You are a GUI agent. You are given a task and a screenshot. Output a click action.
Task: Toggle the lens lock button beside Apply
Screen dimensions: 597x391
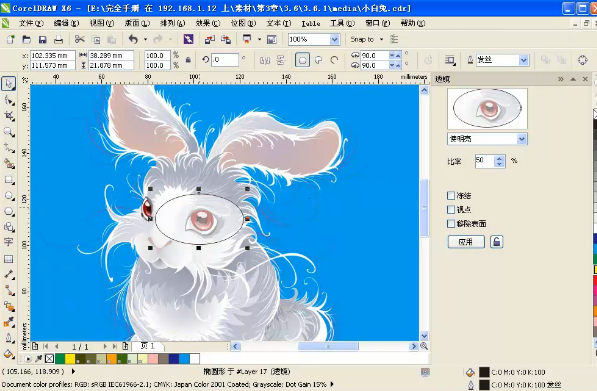(496, 242)
